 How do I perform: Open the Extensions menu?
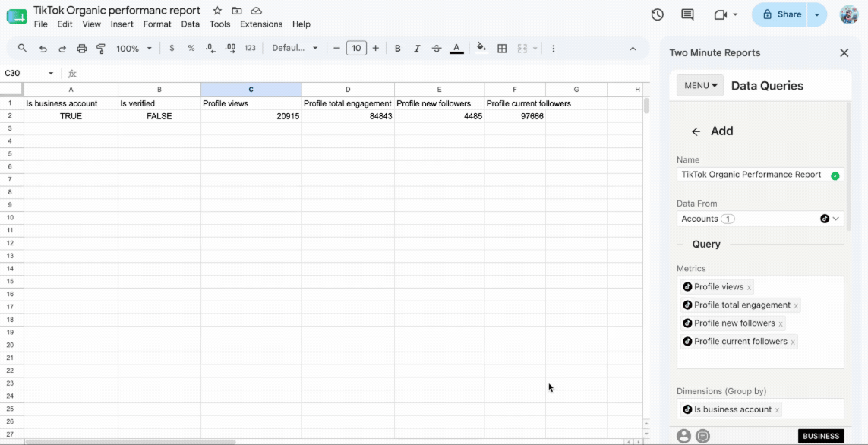point(261,24)
